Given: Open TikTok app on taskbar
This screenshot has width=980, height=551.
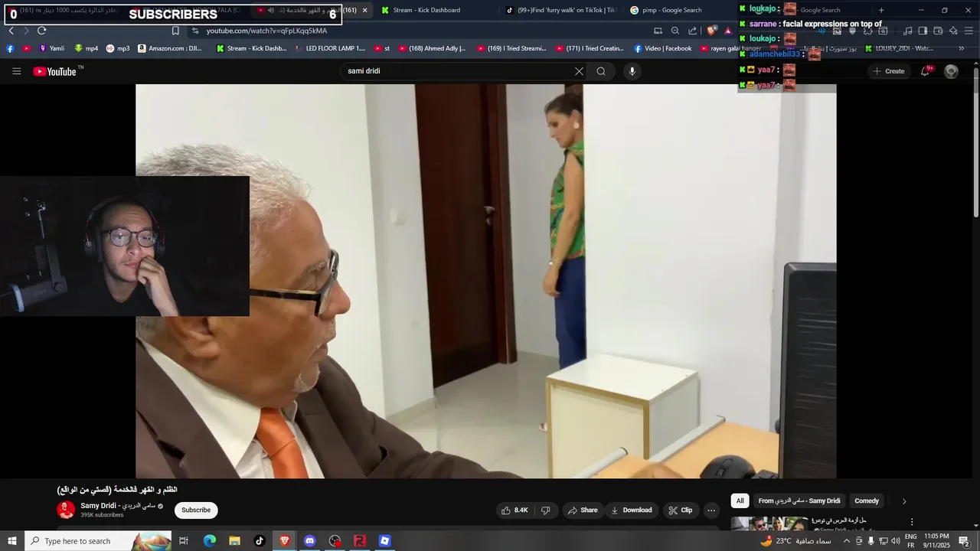Looking at the screenshot, I should tap(260, 541).
